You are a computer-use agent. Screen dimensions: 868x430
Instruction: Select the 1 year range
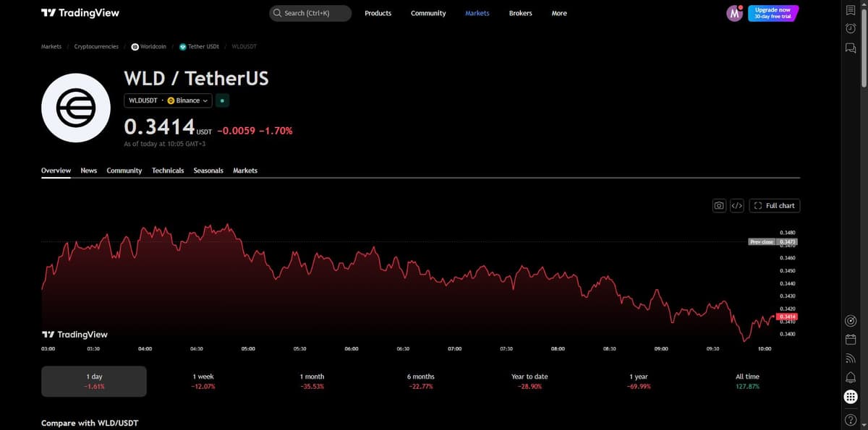(639, 381)
